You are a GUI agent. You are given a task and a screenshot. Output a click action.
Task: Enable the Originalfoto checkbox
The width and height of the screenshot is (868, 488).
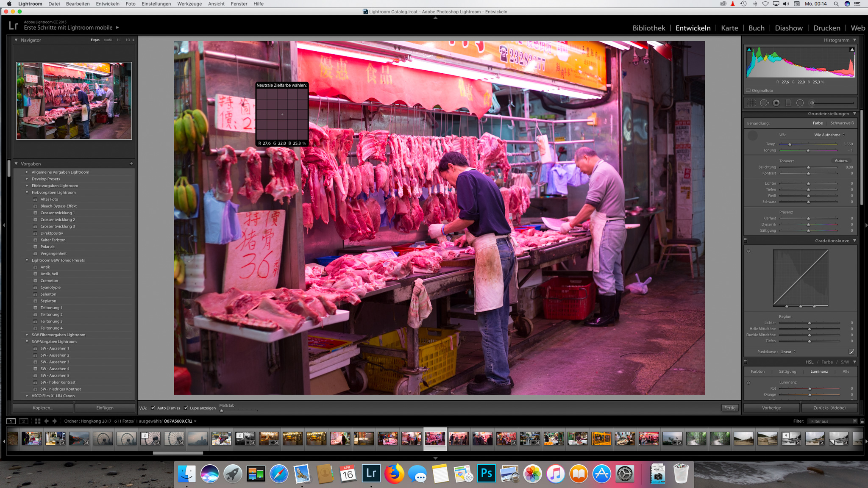click(x=748, y=90)
